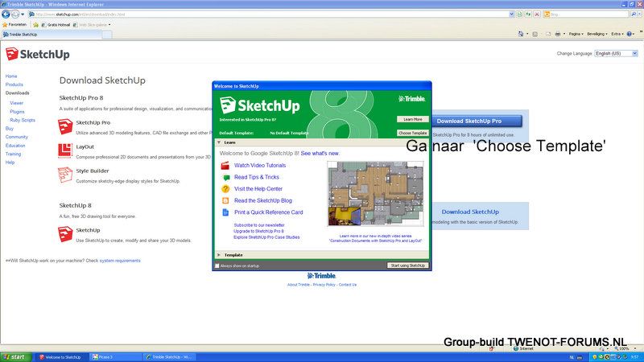644x362 pixels.
Task: Click the Print icon in command bar
Action: (x=557, y=34)
